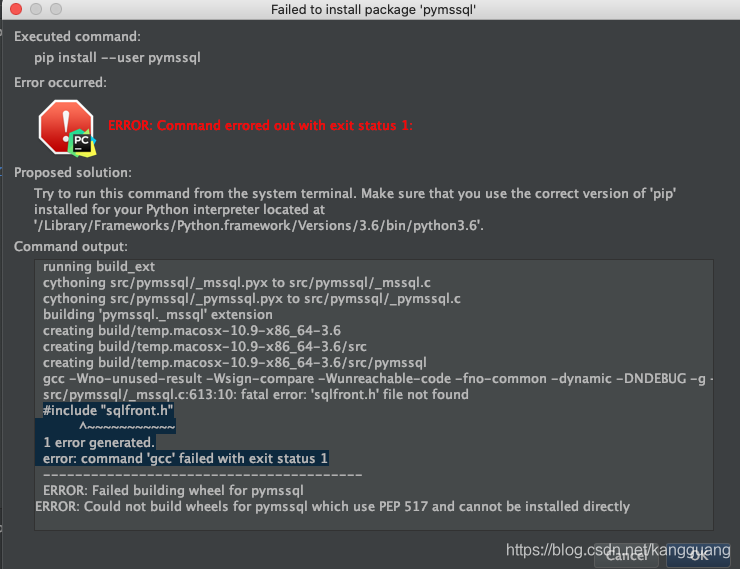
Task: Click the PyCharm PC badge on error icon
Action: [x=82, y=142]
